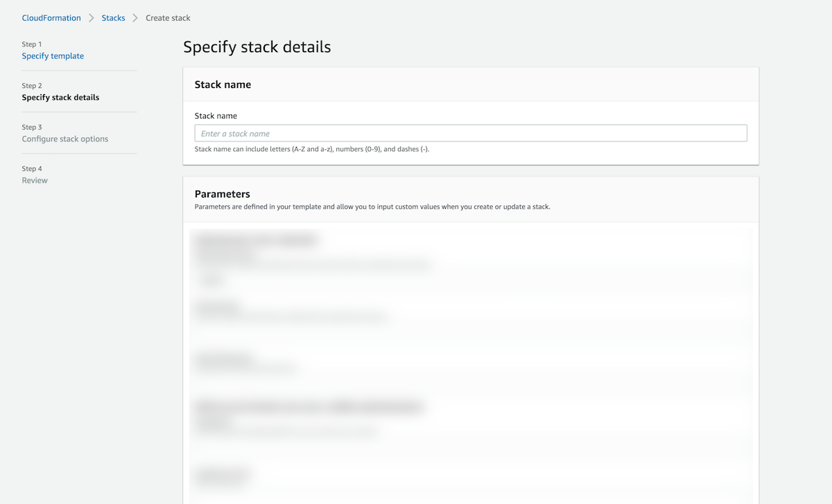The width and height of the screenshot is (832, 504).
Task: Jump to the Review step
Action: coord(35,181)
